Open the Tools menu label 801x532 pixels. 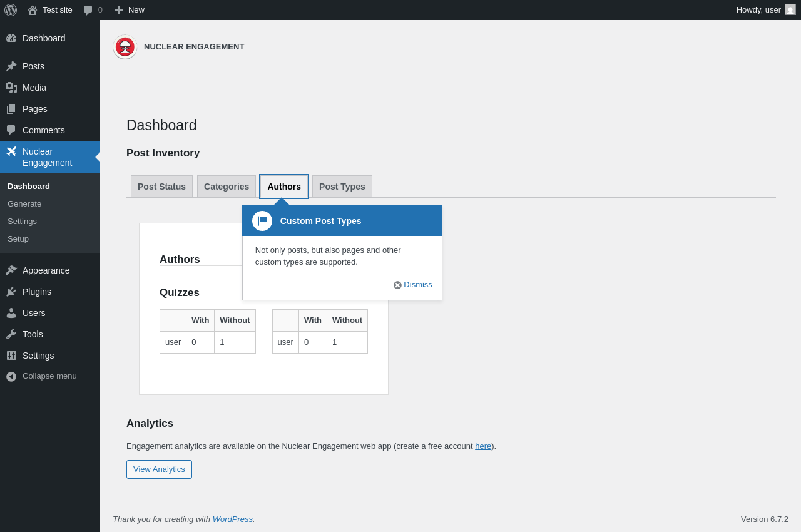pyautogui.click(x=33, y=334)
